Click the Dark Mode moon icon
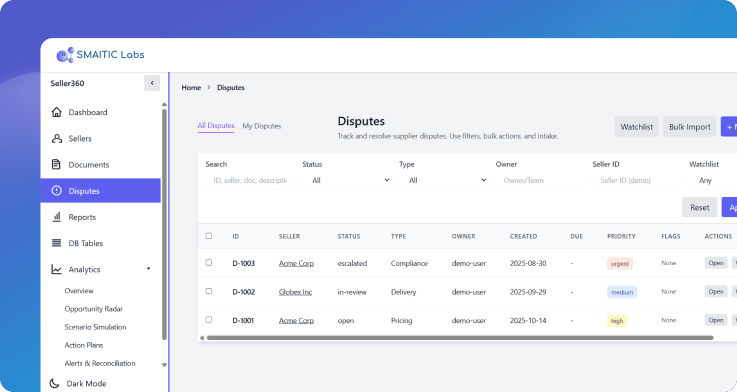The image size is (737, 392). coord(55,384)
